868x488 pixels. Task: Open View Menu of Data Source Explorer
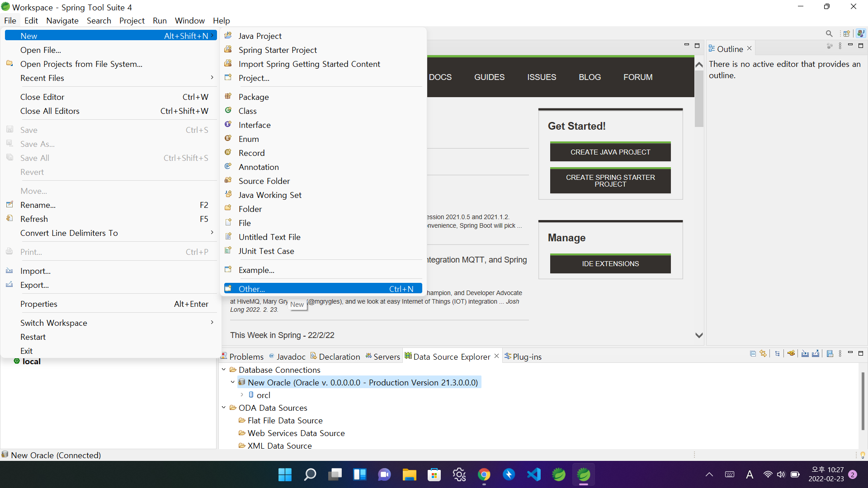click(840, 354)
